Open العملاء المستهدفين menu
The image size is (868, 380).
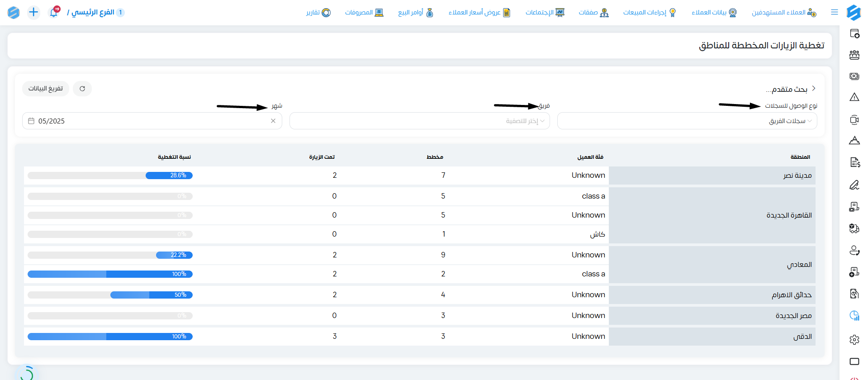click(784, 12)
